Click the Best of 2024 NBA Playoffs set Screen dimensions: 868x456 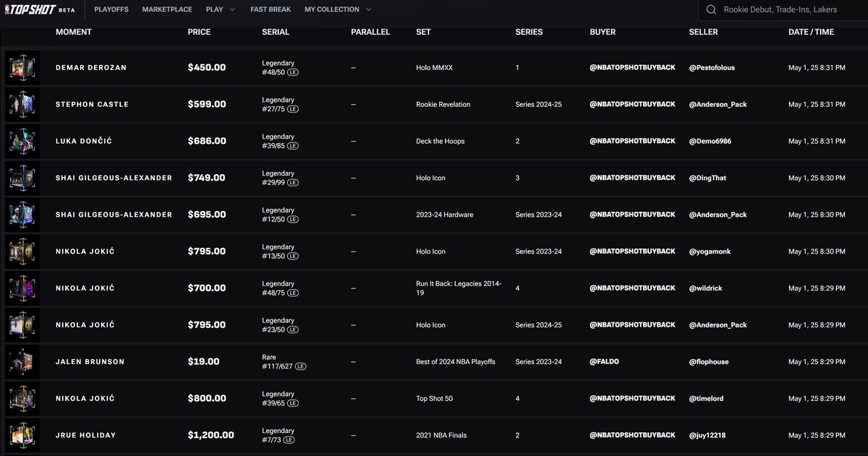[x=456, y=361]
